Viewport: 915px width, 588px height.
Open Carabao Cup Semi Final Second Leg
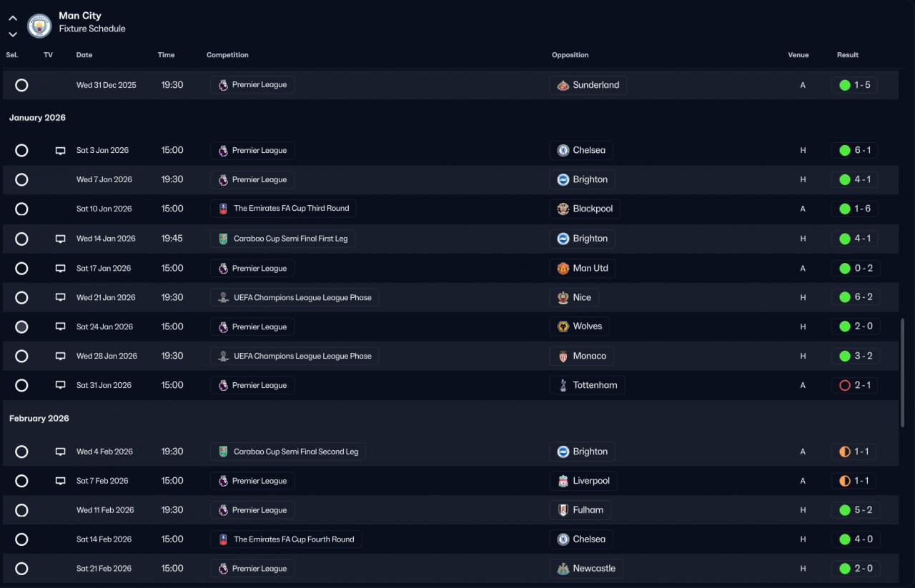(288, 452)
